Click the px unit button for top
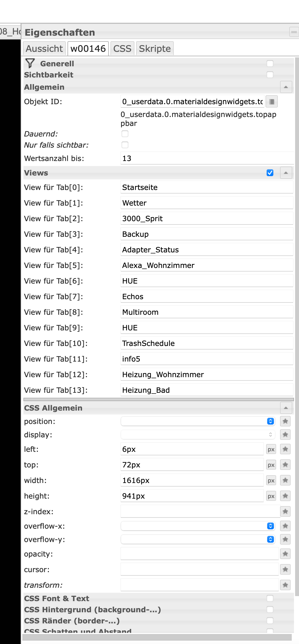 [271, 465]
